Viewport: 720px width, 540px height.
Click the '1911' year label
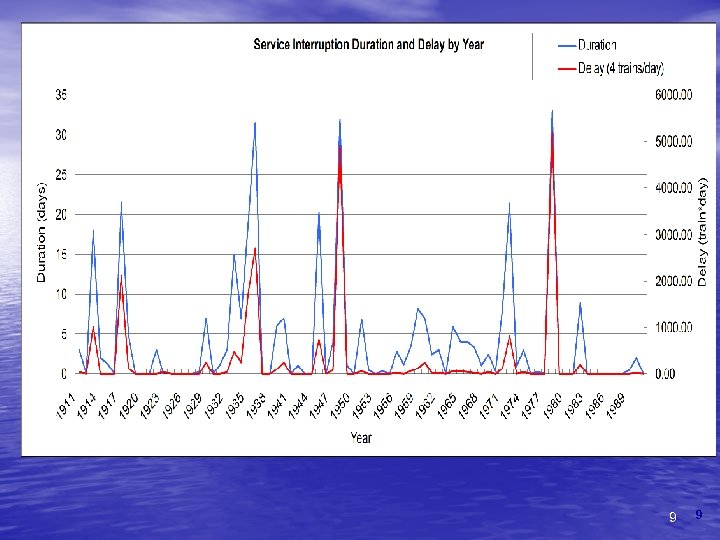pyautogui.click(x=66, y=406)
